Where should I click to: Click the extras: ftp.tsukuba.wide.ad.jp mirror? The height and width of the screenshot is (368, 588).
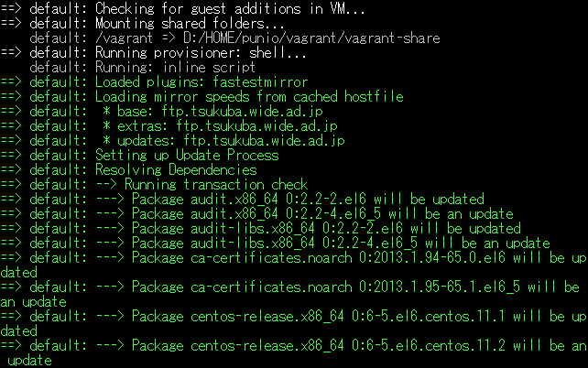point(220,126)
